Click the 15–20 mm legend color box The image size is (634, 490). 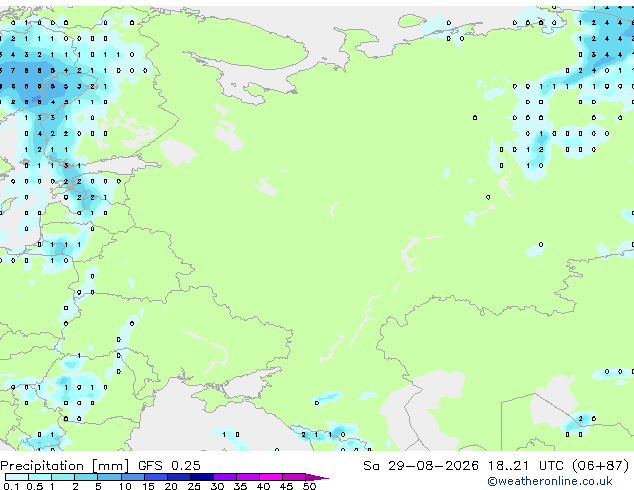pyautogui.click(x=156, y=477)
